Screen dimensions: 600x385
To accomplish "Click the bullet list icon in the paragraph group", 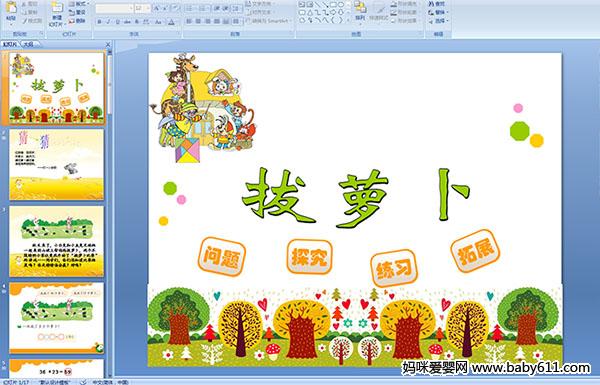I will pos(190,8).
